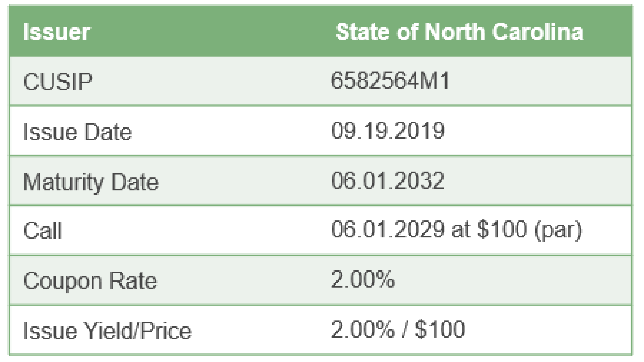This screenshot has height=362, width=644.
Task: Click the word North in the header
Action: 455,32
